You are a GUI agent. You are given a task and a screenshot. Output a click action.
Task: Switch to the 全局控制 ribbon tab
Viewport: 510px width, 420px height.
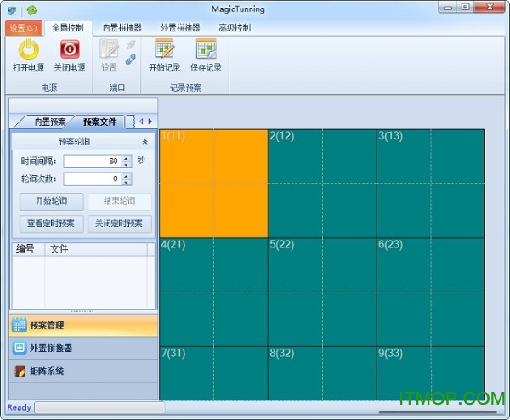pos(68,28)
